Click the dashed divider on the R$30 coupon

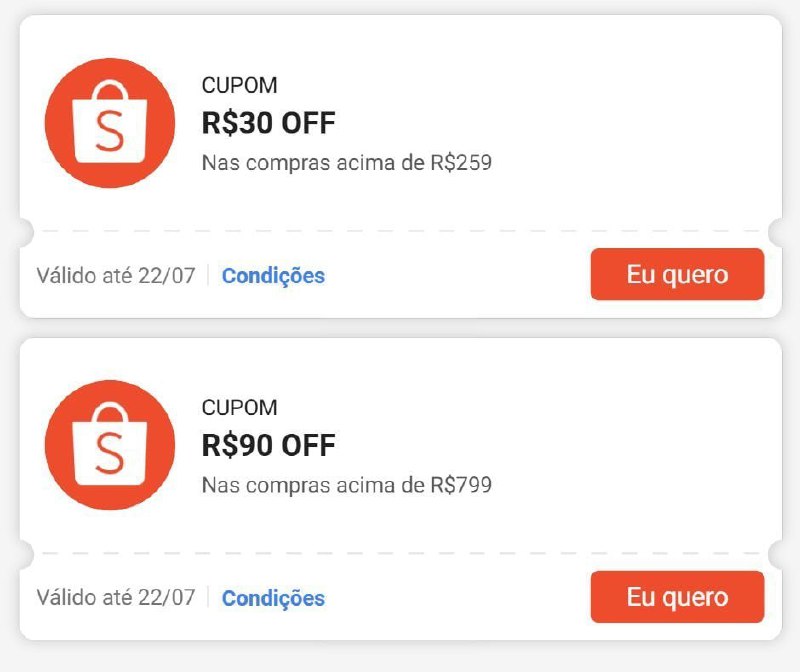point(400,231)
